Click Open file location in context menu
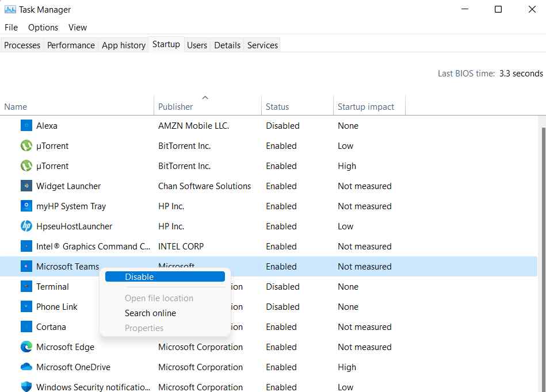Image resolution: width=546 pixels, height=392 pixels. coord(159,298)
